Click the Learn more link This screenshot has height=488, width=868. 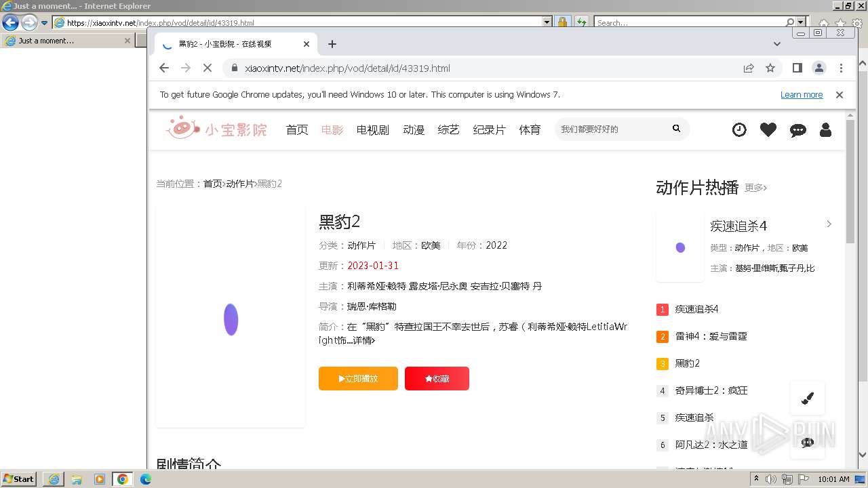(x=802, y=95)
